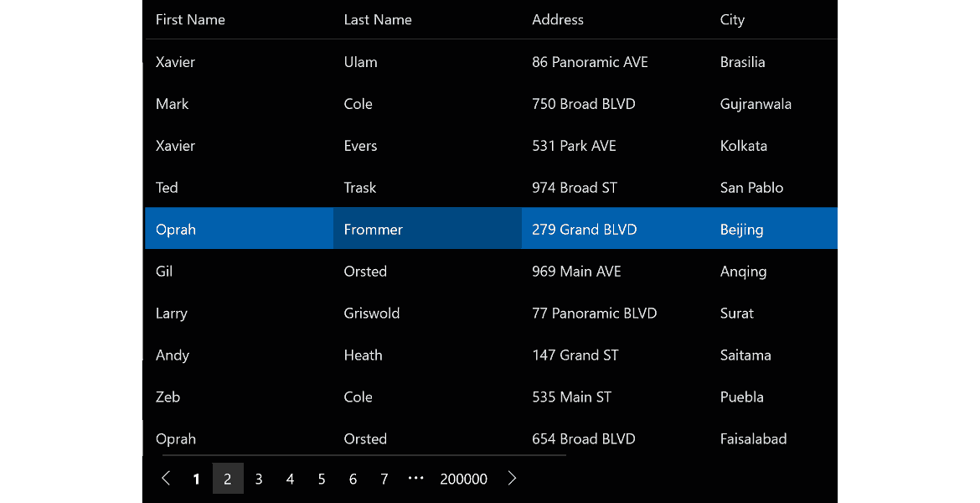
Task: Sort the table by Last Name column
Action: click(x=378, y=19)
